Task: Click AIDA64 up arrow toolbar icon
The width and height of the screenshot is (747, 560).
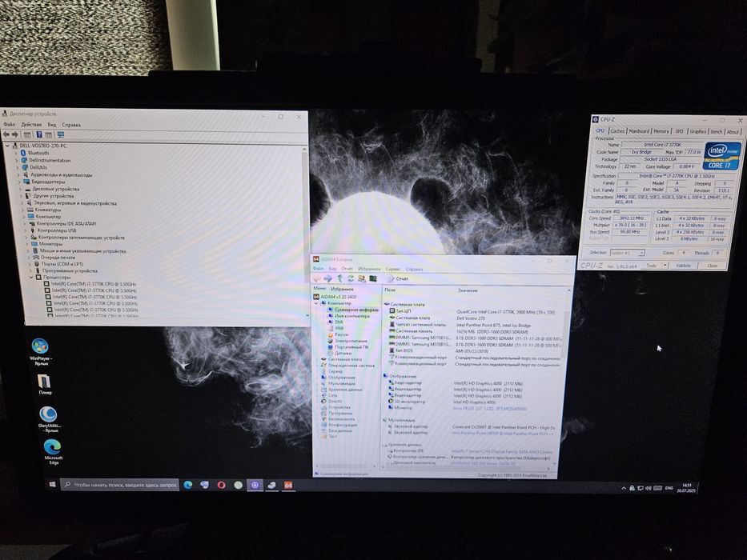Action: pyautogui.click(x=339, y=278)
